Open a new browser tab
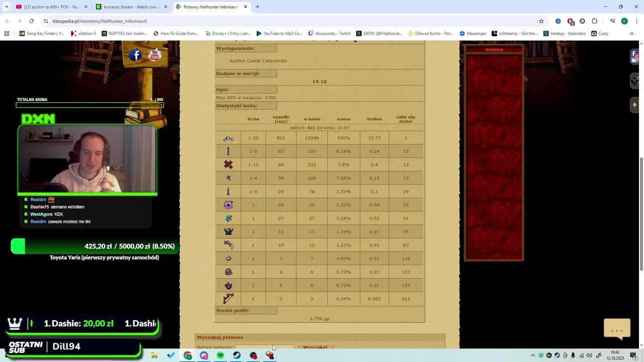644x362 pixels. [258, 7]
